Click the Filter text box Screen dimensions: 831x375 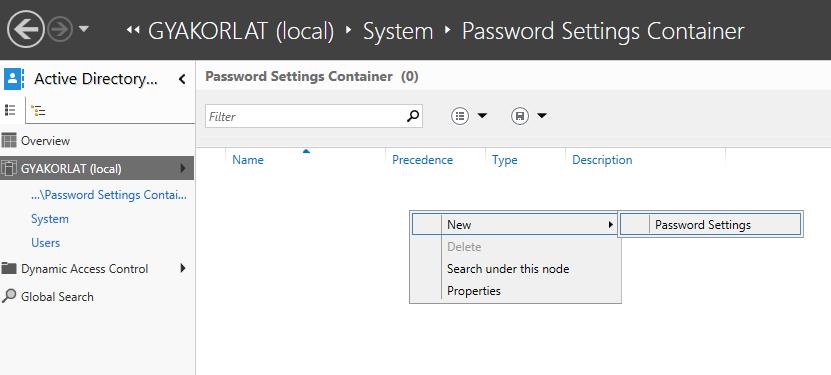(305, 116)
